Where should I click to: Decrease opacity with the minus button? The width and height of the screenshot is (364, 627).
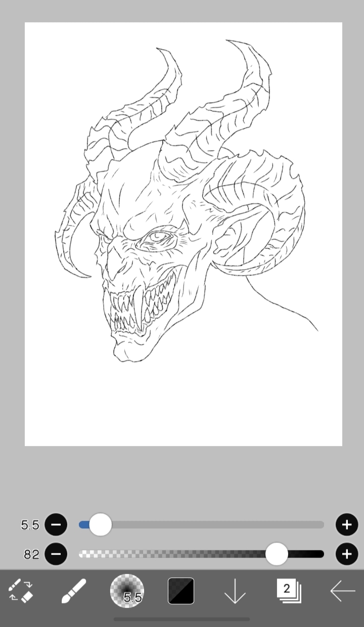pos(56,554)
